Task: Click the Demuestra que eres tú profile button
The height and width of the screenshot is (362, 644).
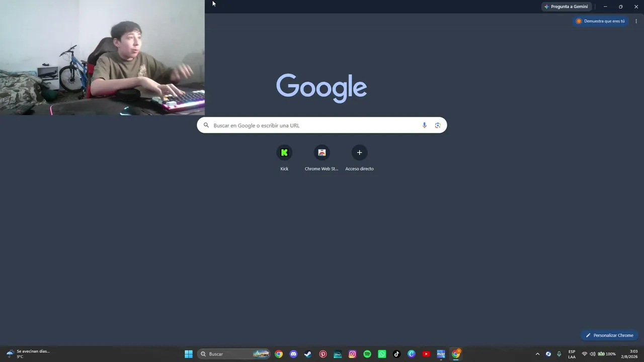Action: pyautogui.click(x=600, y=21)
